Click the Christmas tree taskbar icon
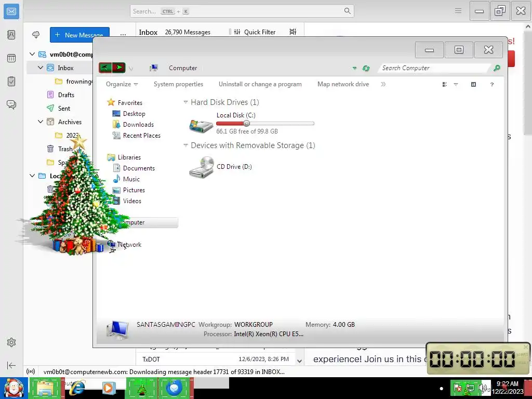Image resolution: width=532 pixels, height=399 pixels. click(142, 388)
